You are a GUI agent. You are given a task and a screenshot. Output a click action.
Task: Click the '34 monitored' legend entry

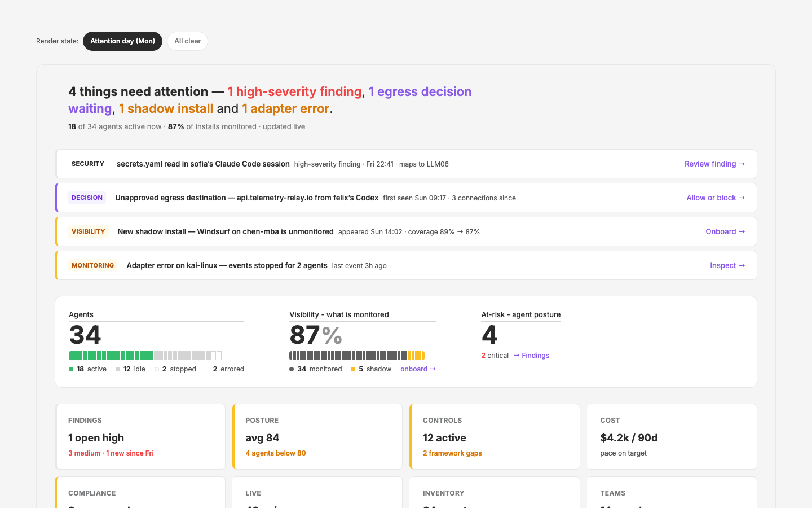pyautogui.click(x=316, y=369)
